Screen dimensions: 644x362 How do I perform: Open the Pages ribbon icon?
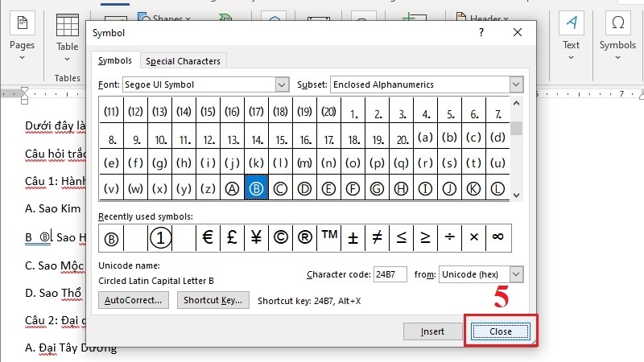23,23
